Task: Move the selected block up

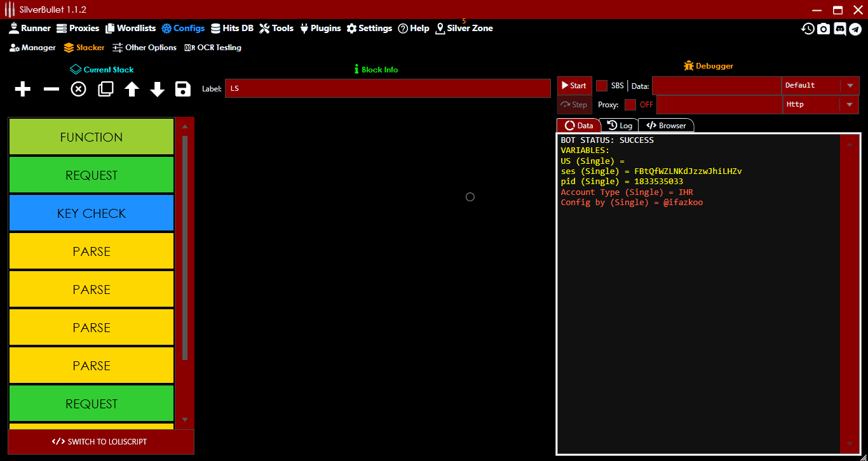Action: pyautogui.click(x=131, y=89)
